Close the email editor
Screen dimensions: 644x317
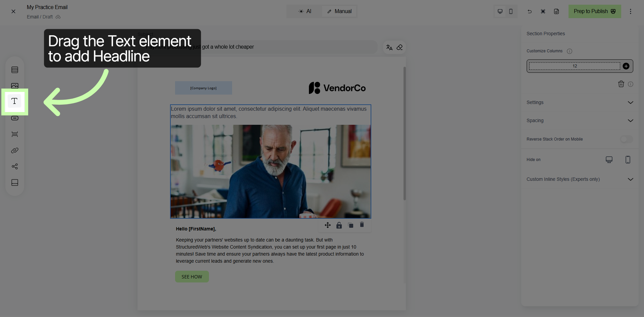click(x=13, y=11)
